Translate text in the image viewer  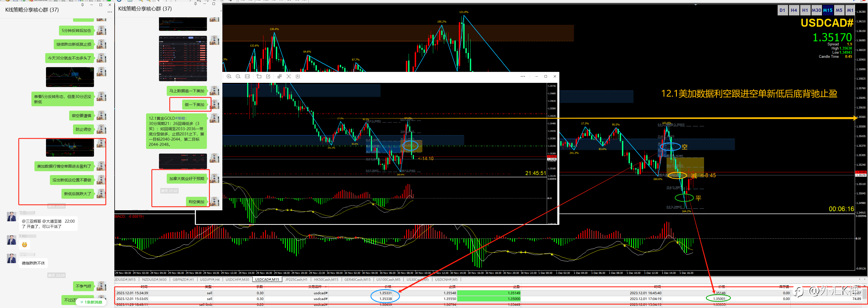pos(279,77)
